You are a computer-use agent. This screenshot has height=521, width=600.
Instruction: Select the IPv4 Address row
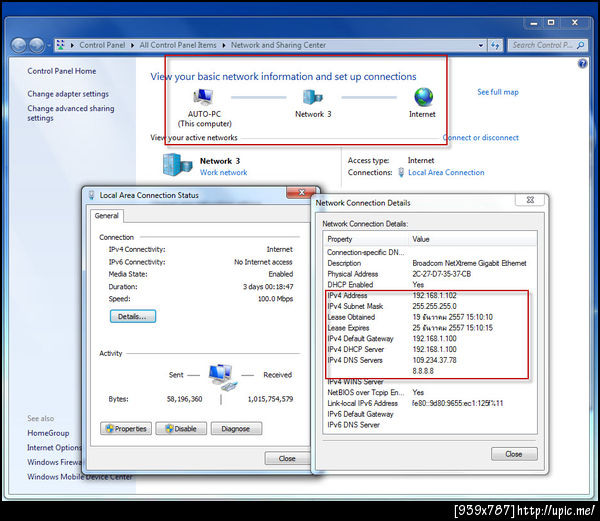[430, 295]
